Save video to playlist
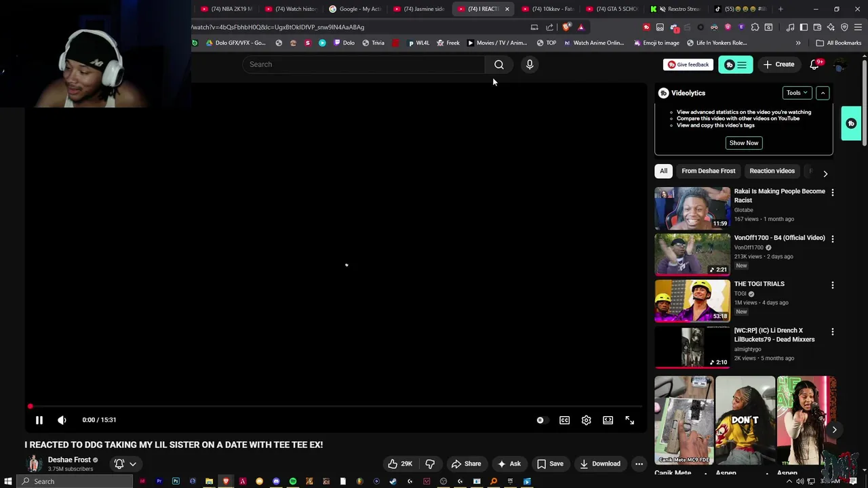868x488 pixels. click(x=550, y=464)
